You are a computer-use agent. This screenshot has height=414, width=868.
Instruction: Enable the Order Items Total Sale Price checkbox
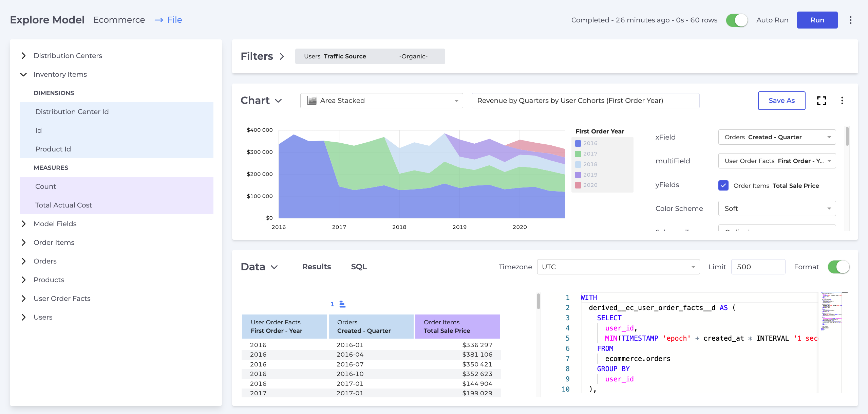[x=722, y=185]
